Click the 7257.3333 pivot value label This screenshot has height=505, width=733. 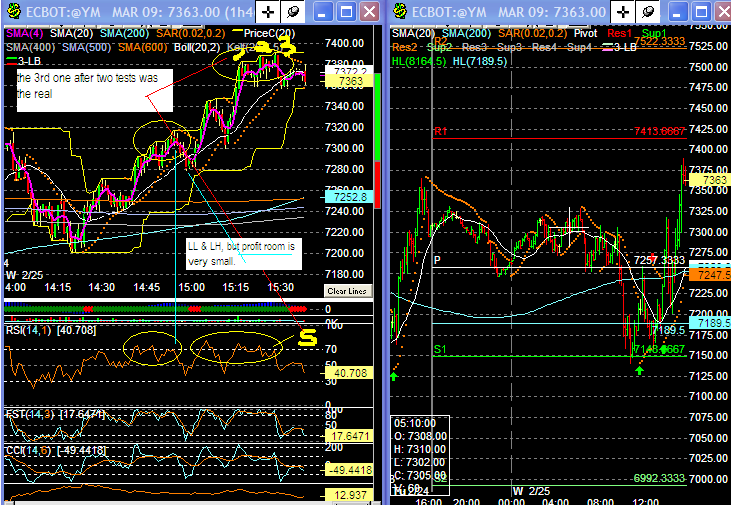(660, 260)
